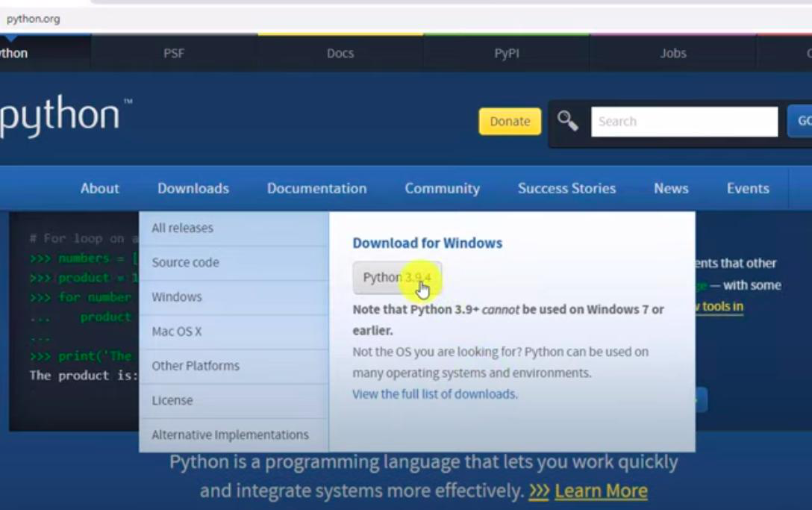Click inside the Search input field
Image resolution: width=812 pixels, height=510 pixels.
coord(684,121)
